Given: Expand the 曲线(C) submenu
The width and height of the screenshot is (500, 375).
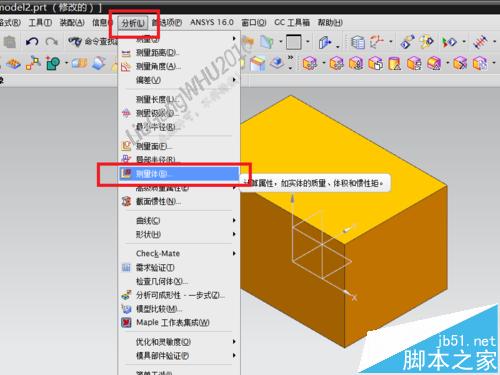Looking at the screenshot, I should click(179, 221).
